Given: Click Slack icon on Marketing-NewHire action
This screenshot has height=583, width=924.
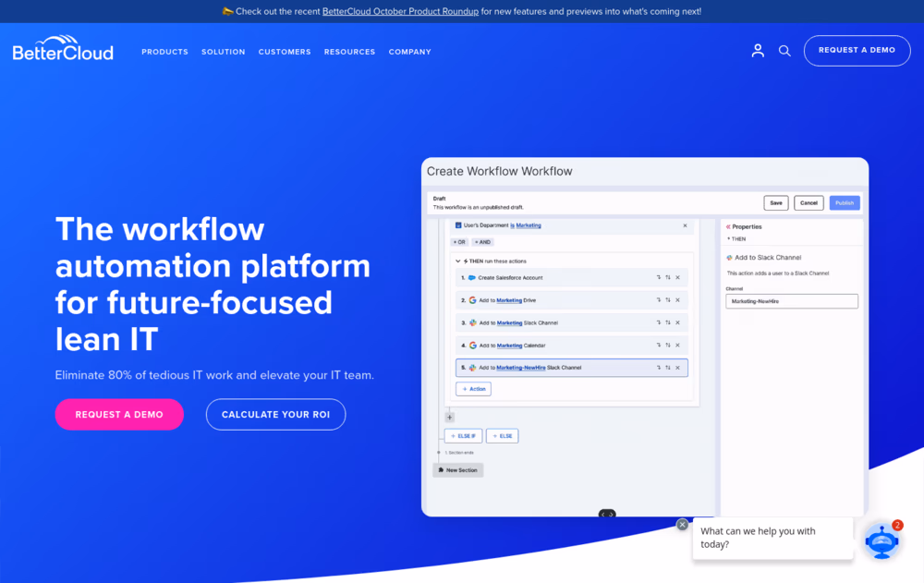Looking at the screenshot, I should pyautogui.click(x=472, y=367).
